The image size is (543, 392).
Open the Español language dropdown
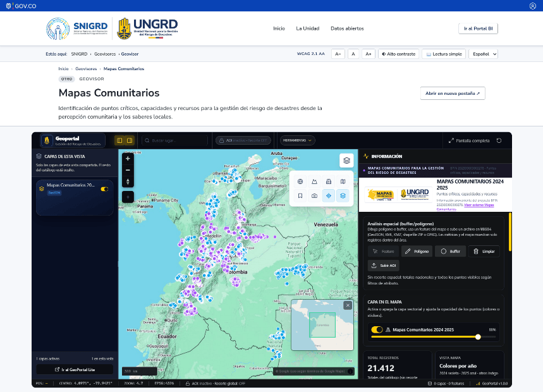484,54
